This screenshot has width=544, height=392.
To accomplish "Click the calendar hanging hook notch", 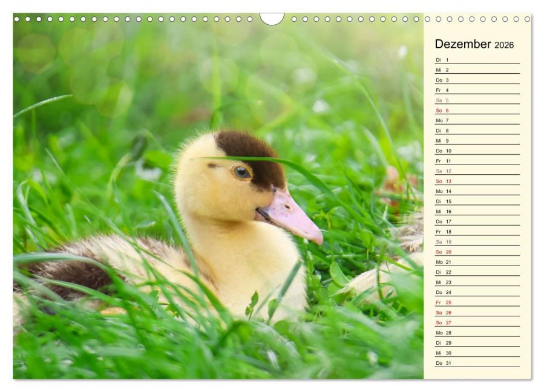I will (272, 19).
